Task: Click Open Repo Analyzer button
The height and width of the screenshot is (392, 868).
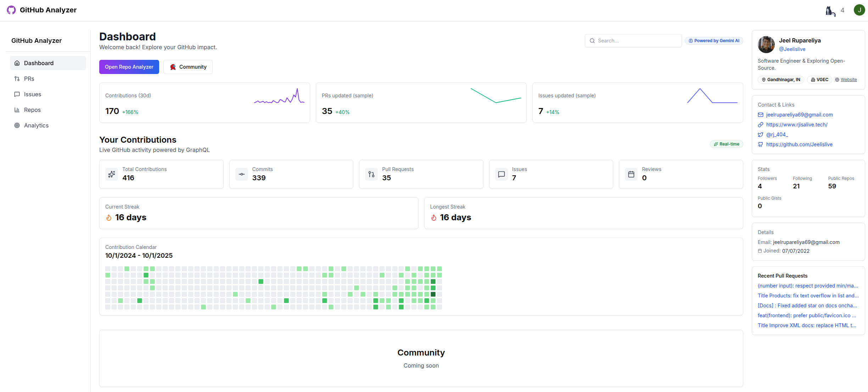Action: pyautogui.click(x=129, y=67)
